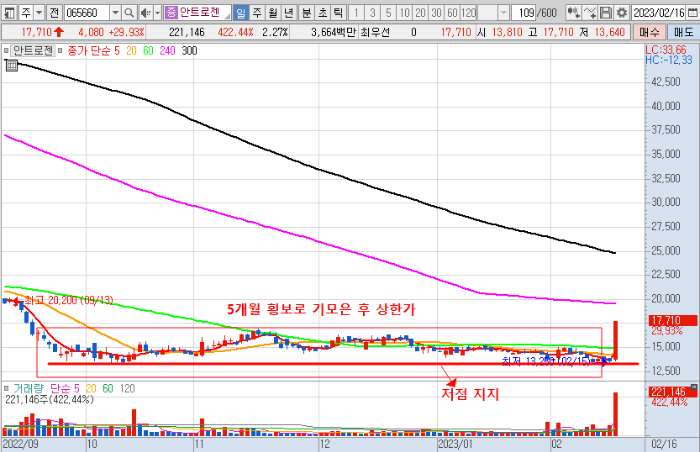Image resolution: width=700 pixels, height=452 pixels.
Task: Click the grid table icon in the chart corner
Action: point(12,66)
